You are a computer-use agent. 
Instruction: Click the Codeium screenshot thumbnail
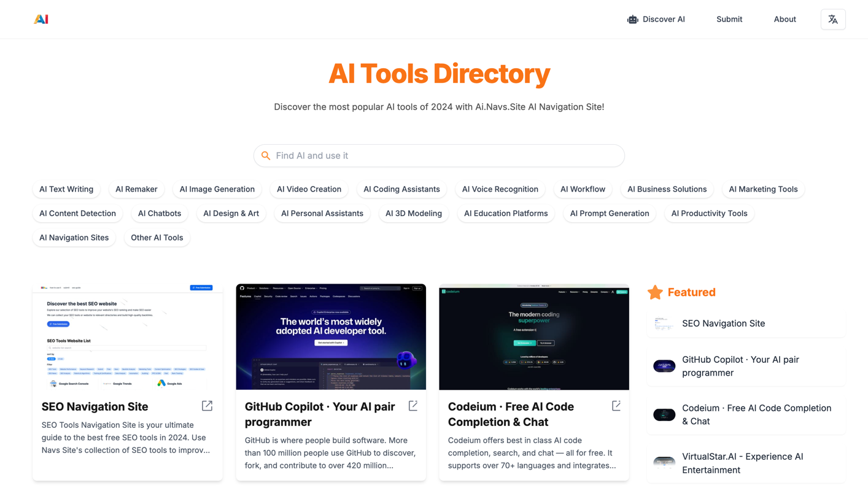click(533, 338)
